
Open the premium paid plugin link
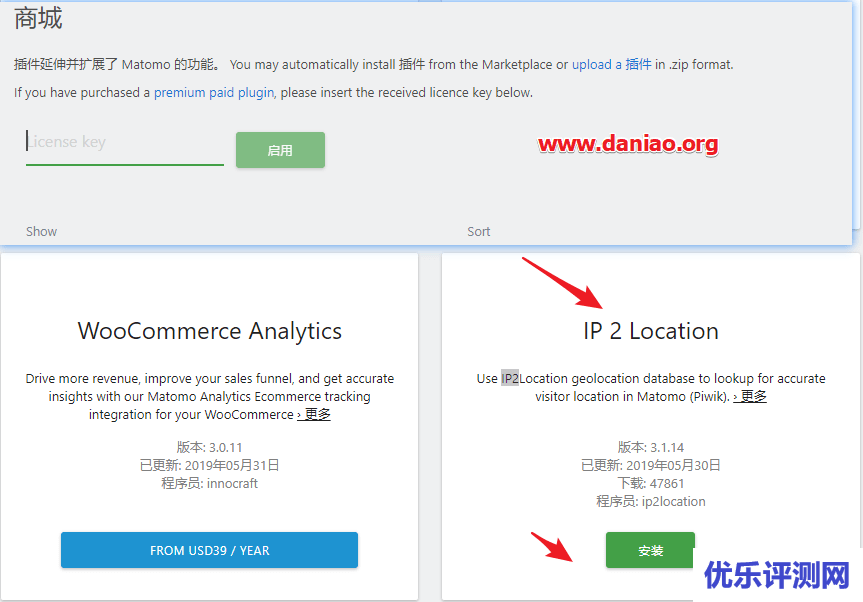pos(214,92)
